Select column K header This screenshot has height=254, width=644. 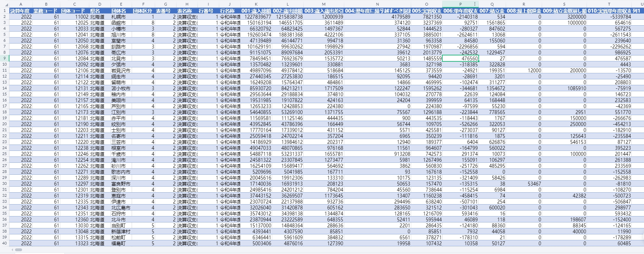pos(256,4)
